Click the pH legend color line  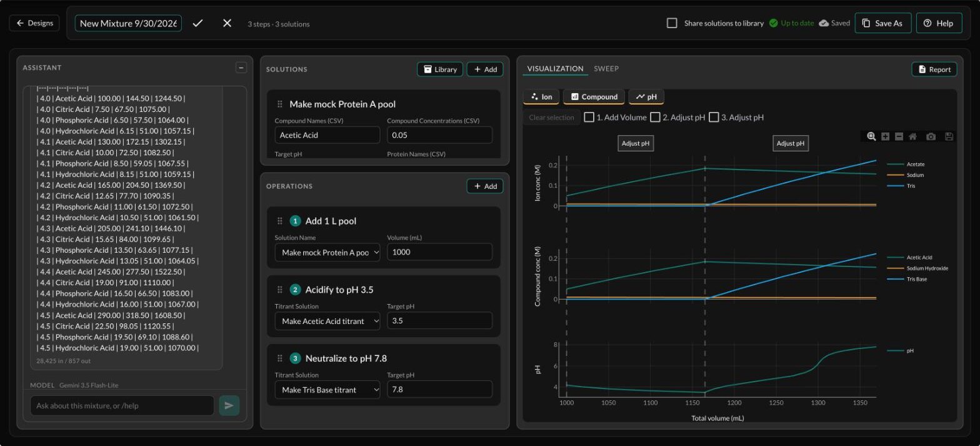[895, 351]
